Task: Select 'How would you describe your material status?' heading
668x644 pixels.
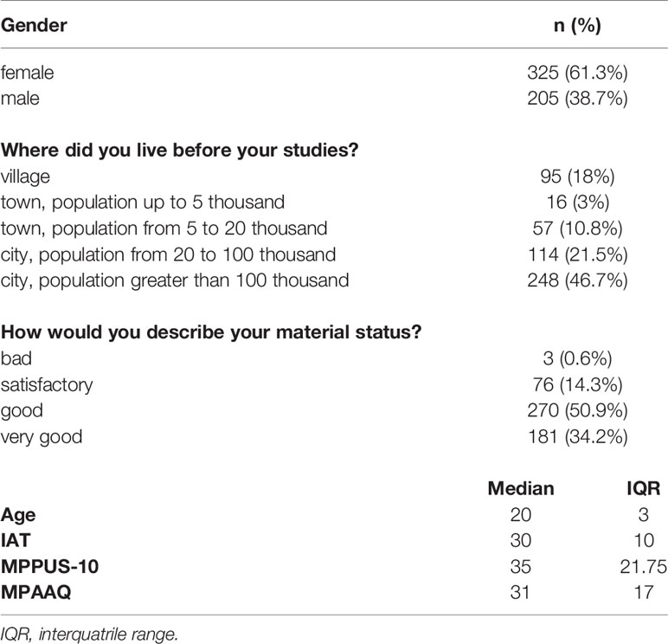Action: click(x=211, y=332)
